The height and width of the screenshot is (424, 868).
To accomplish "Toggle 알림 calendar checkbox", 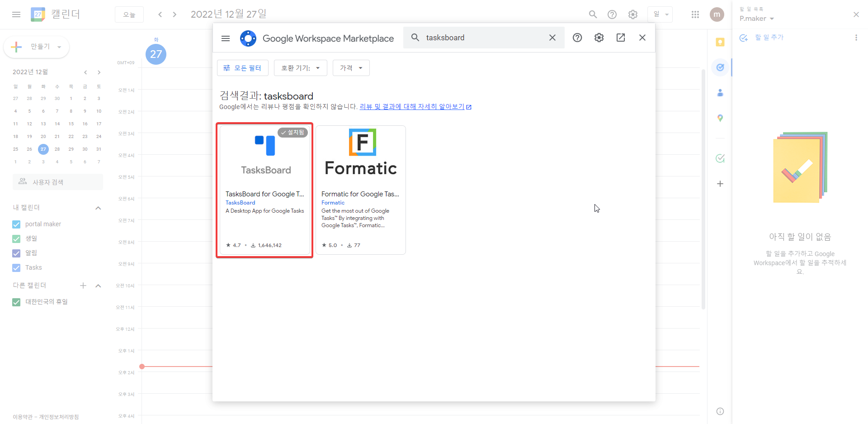I will click(16, 253).
